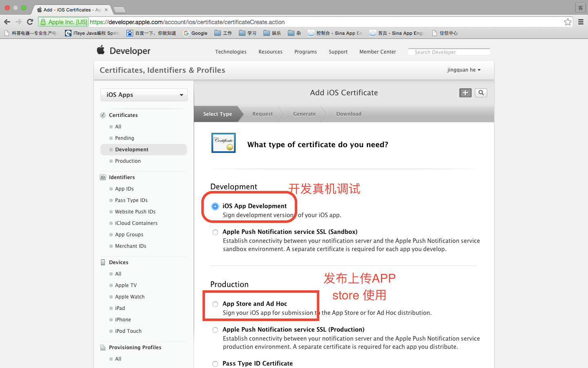Screen dimensions: 588x368
Task: Select iOS App Development radio button
Action: [215, 206]
